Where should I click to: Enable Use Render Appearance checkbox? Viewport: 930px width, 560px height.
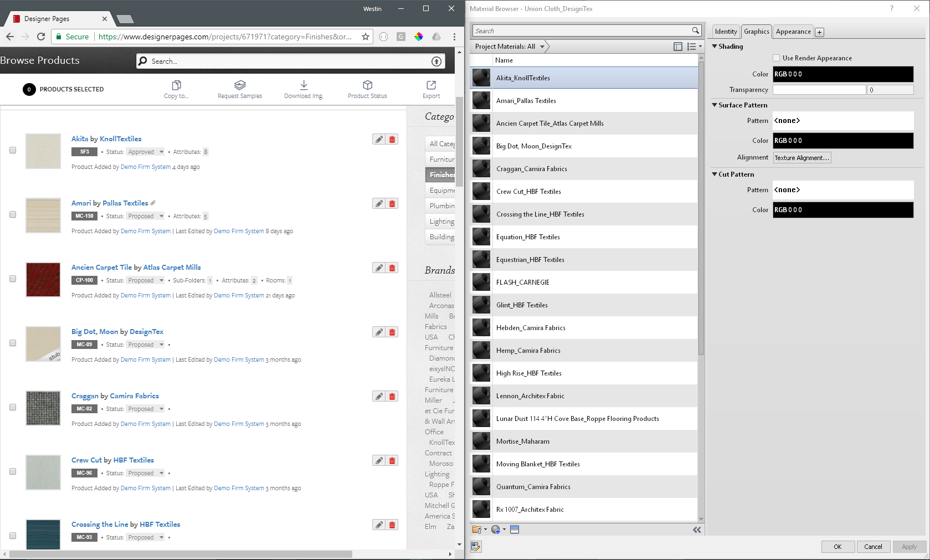pos(776,58)
